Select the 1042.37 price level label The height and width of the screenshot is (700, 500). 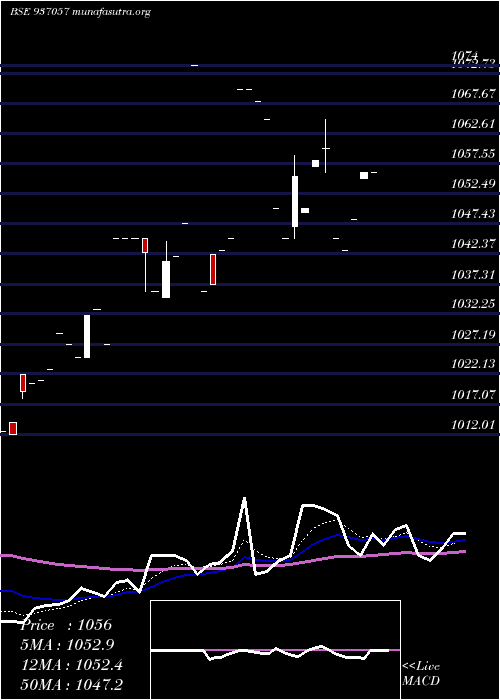pyautogui.click(x=473, y=244)
